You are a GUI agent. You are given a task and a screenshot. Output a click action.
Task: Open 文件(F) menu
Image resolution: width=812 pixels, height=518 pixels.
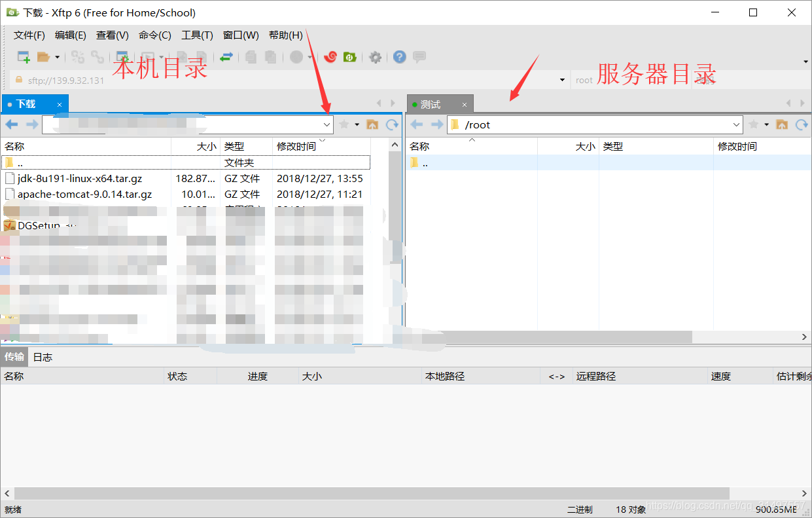click(29, 35)
